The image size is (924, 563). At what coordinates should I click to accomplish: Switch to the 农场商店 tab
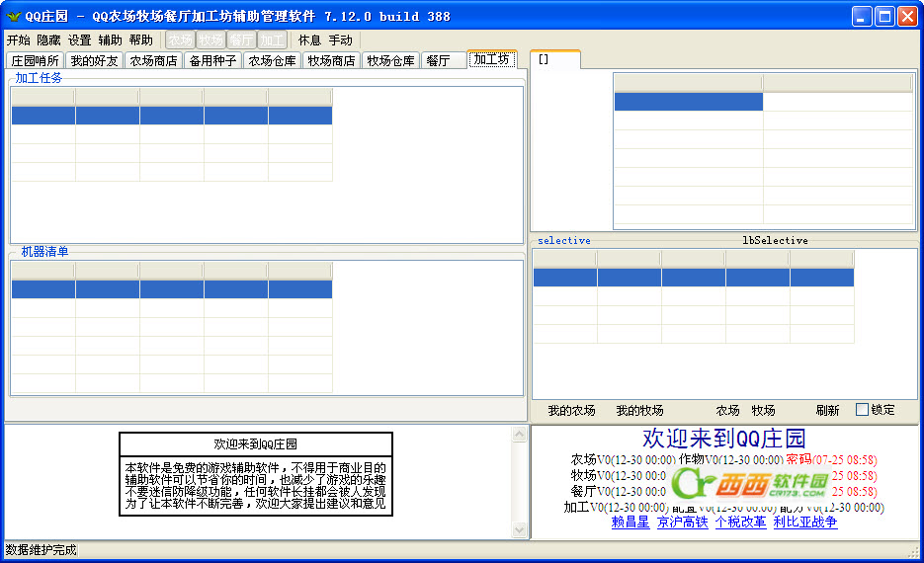[154, 60]
